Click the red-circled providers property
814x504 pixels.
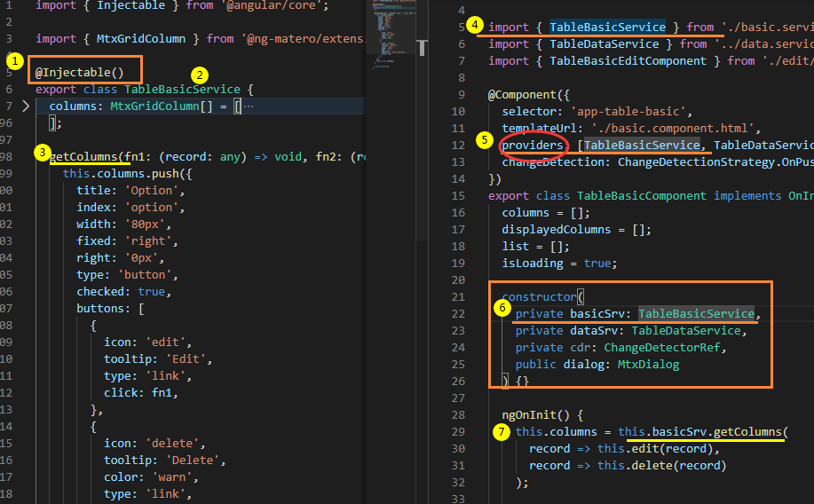(x=532, y=145)
